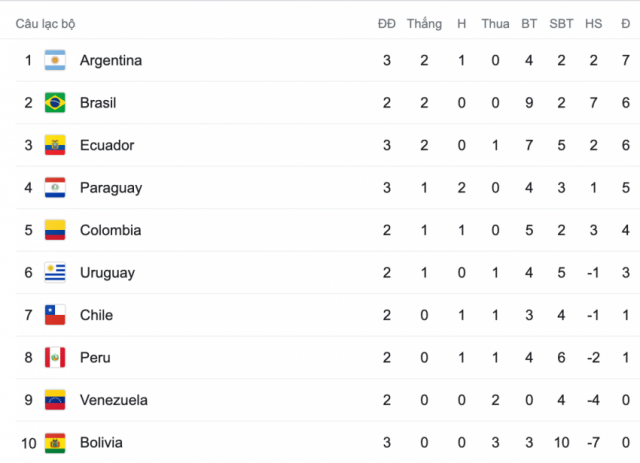Click the Thua column header
Screen dimensions: 640x463
495,24
